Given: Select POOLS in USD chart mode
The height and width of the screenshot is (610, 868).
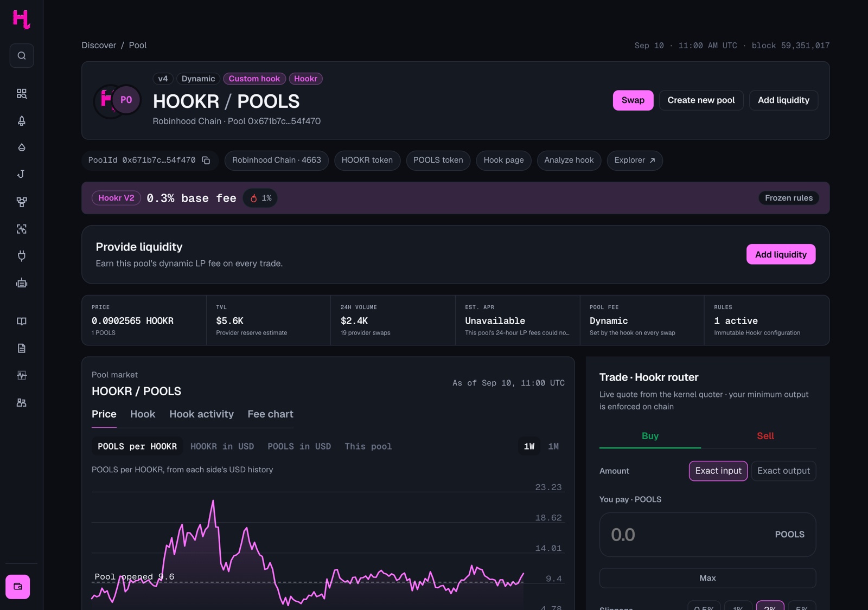Looking at the screenshot, I should (x=299, y=446).
